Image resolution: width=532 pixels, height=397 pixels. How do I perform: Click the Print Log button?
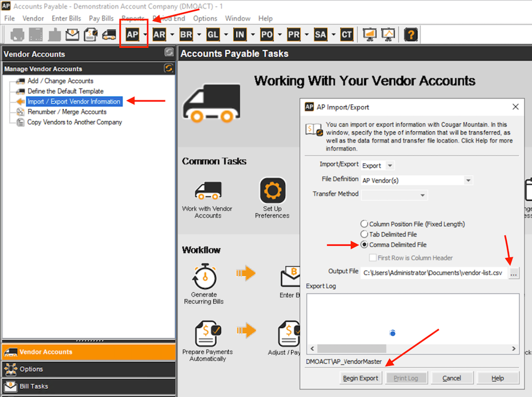(406, 378)
